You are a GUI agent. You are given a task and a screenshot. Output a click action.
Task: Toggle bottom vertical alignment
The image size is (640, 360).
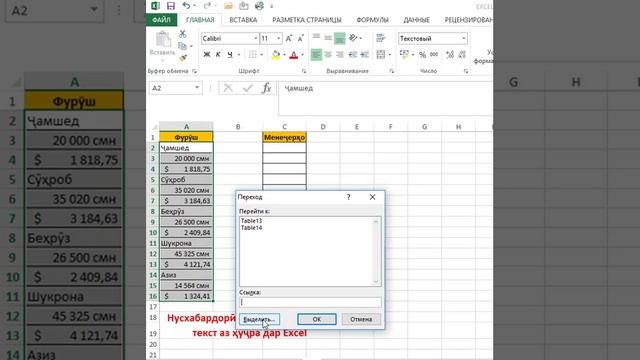[340, 38]
